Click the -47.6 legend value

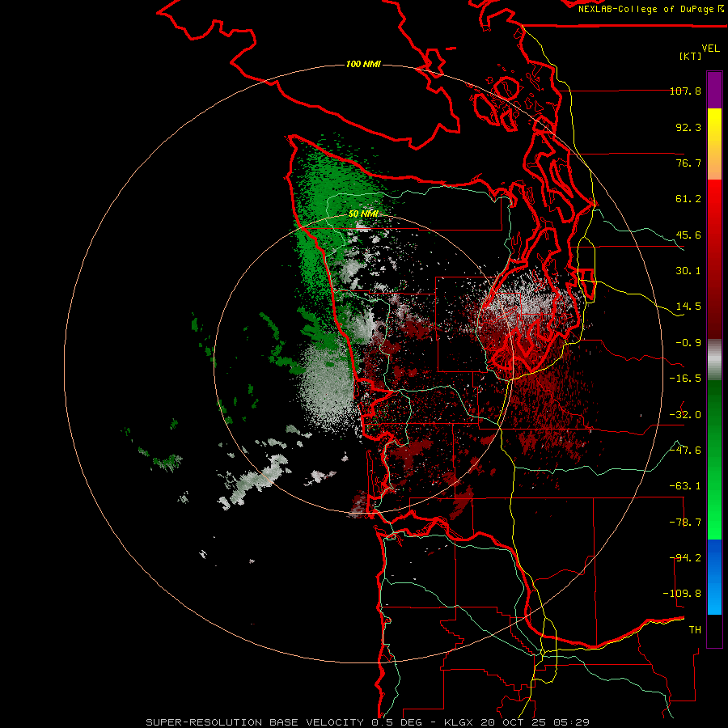click(x=685, y=450)
